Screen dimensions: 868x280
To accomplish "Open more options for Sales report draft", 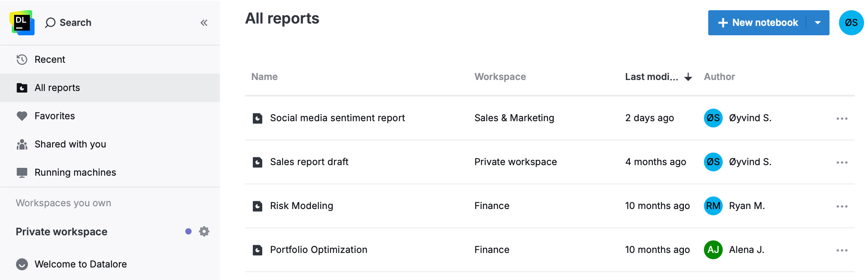I will pyautogui.click(x=842, y=162).
